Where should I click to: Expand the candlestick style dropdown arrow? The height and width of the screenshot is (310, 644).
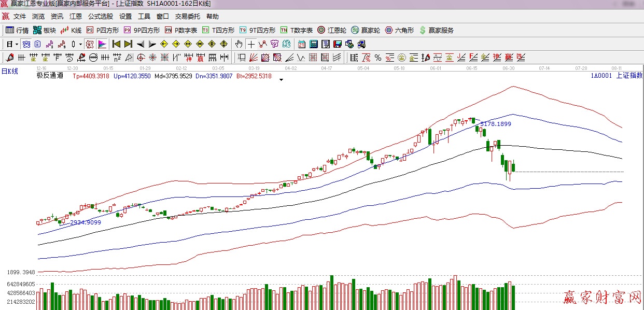coord(81,44)
